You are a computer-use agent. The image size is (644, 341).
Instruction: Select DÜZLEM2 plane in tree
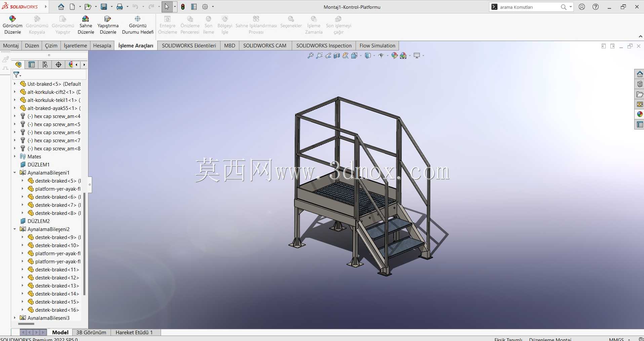[39, 221]
